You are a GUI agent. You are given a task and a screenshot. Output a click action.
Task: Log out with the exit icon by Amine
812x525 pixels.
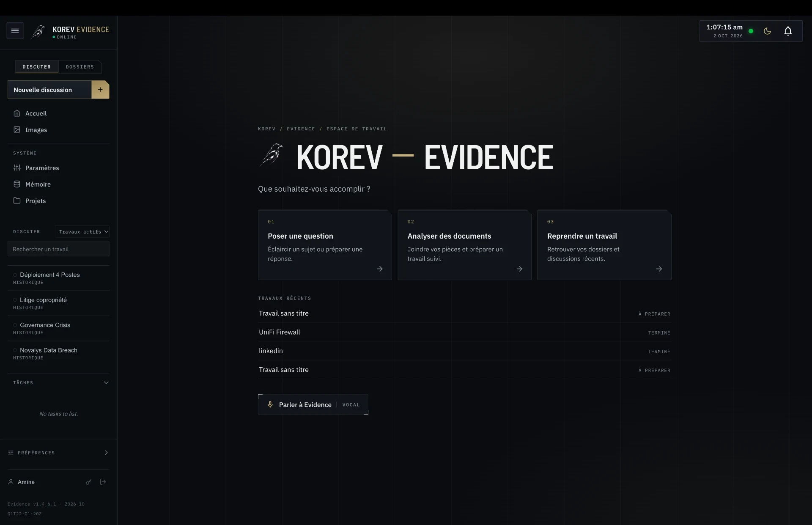[103, 482]
